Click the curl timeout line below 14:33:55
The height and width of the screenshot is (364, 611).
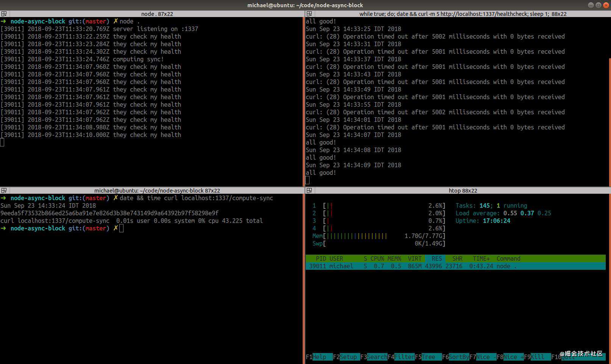click(x=435, y=112)
